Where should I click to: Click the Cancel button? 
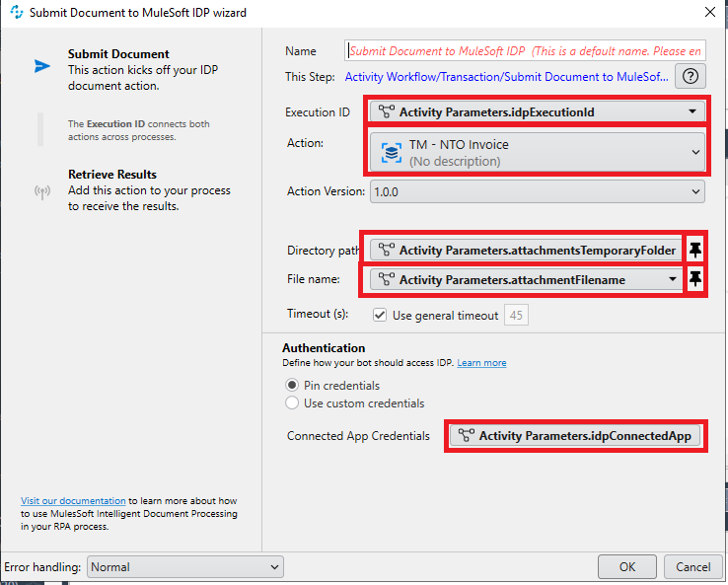[692, 567]
